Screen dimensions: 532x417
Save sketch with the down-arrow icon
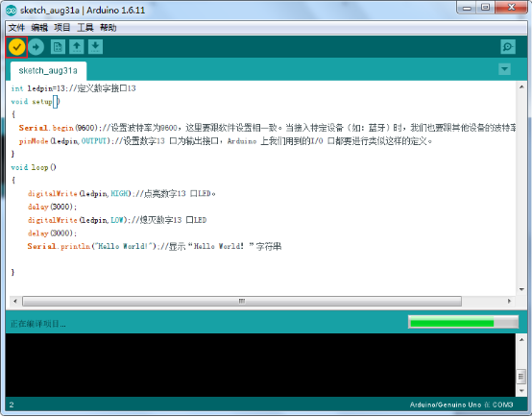click(95, 47)
